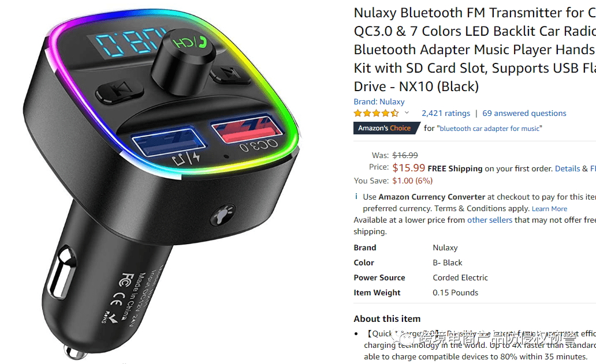The height and width of the screenshot is (364, 596).
Task: Click the red QC3.0 USB port in image
Action: tap(247, 129)
